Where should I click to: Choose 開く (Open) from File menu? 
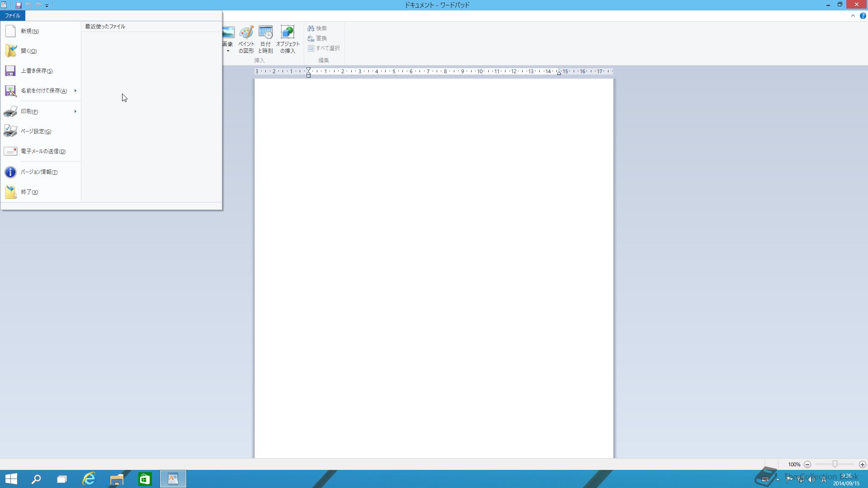pyautogui.click(x=28, y=51)
